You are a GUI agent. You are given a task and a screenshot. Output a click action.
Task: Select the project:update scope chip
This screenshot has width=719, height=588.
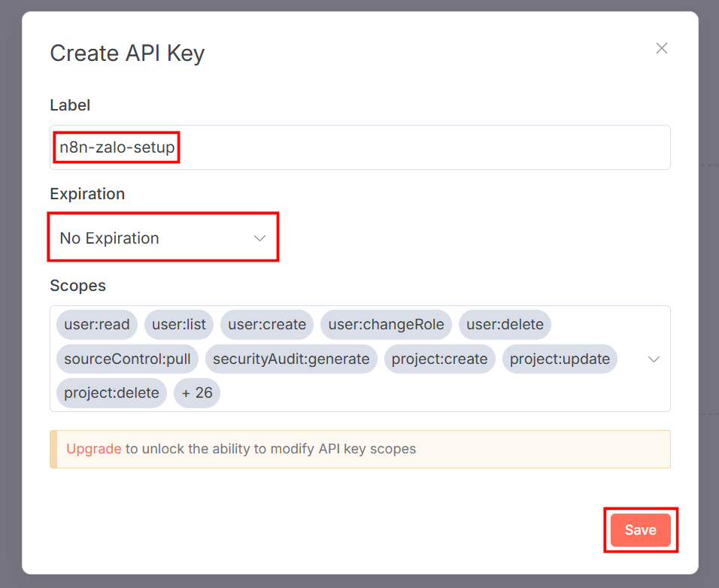[560, 359]
